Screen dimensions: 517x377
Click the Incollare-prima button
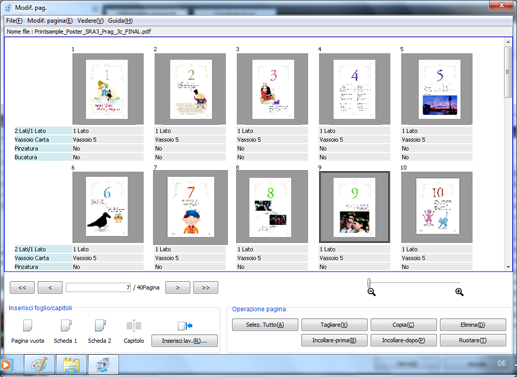(x=334, y=340)
